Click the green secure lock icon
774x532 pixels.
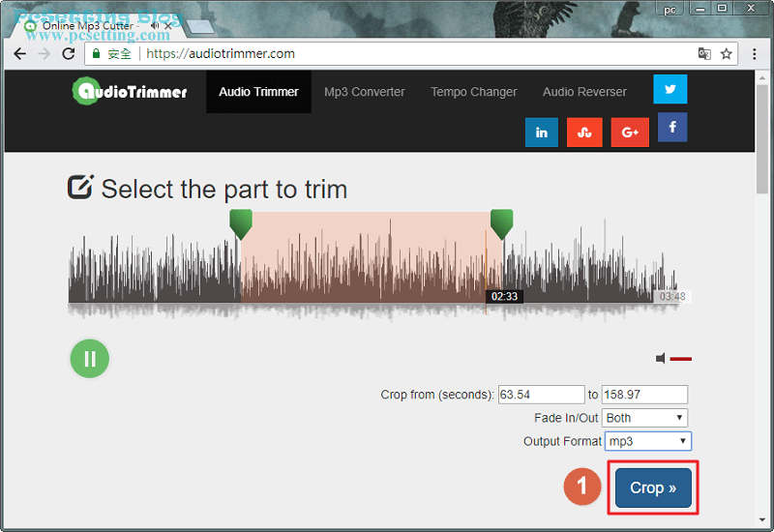[x=96, y=53]
